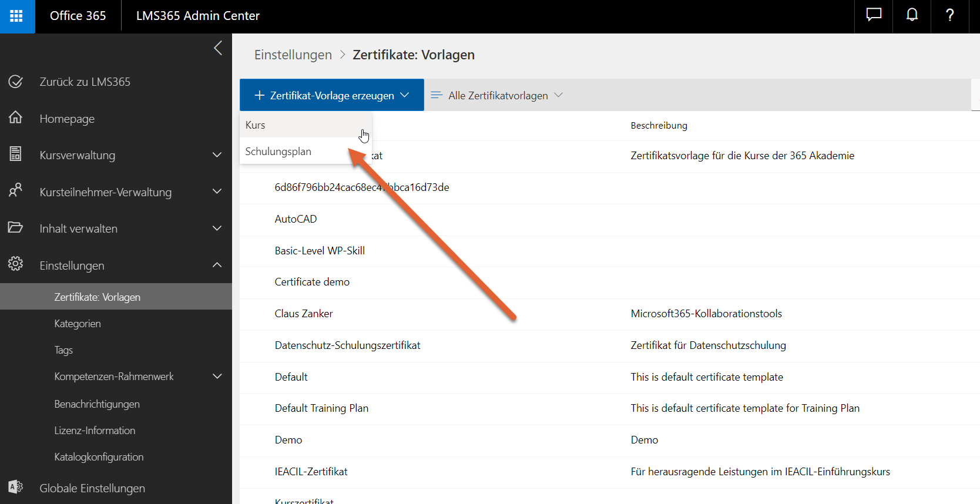980x504 pixels.
Task: Click the Zertifikat-Vorlage erzeugen button
Action: tap(331, 95)
